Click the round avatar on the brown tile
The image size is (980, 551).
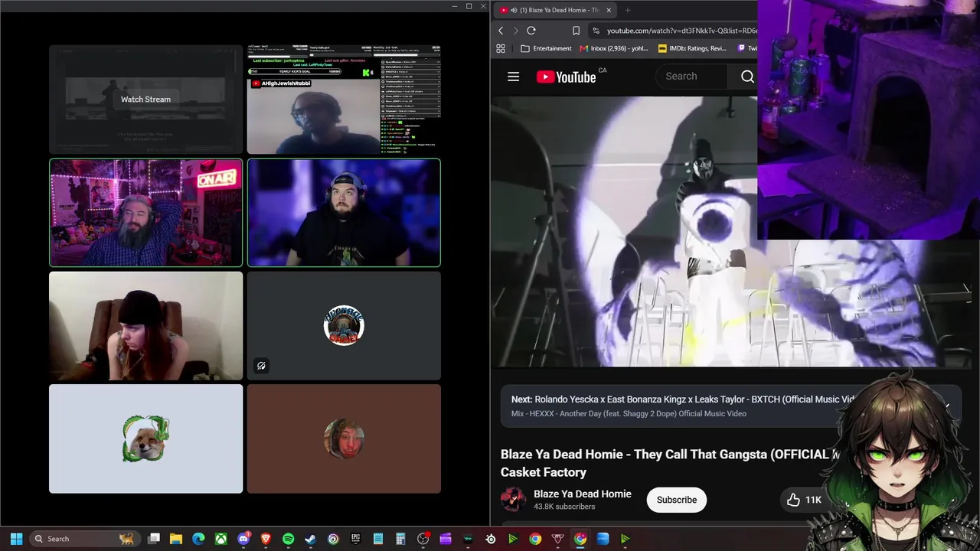[x=344, y=439]
